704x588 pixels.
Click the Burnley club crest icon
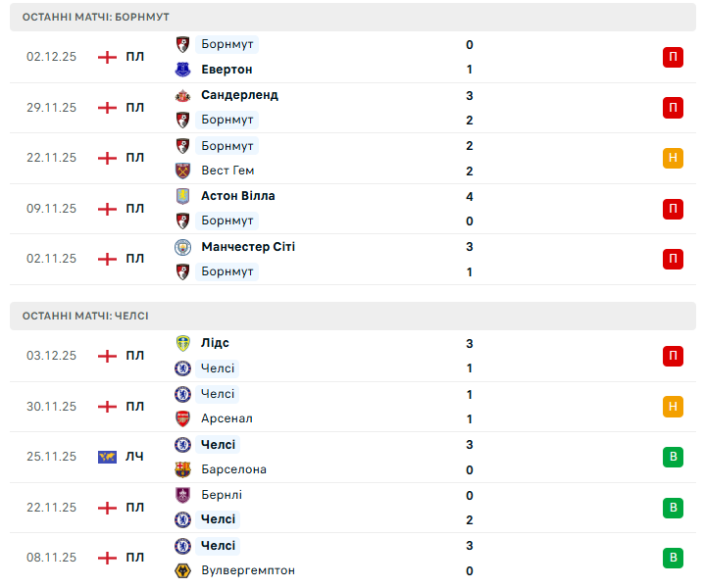pos(182,495)
